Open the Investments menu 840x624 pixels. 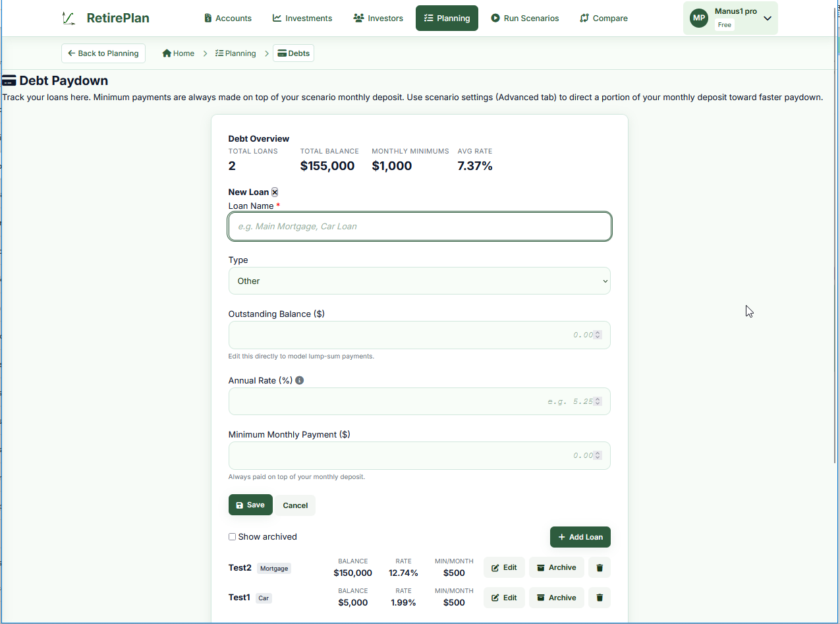point(302,18)
